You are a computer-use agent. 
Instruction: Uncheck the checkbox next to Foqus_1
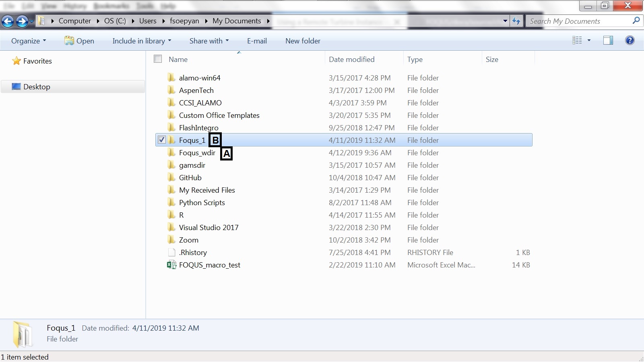tap(162, 140)
